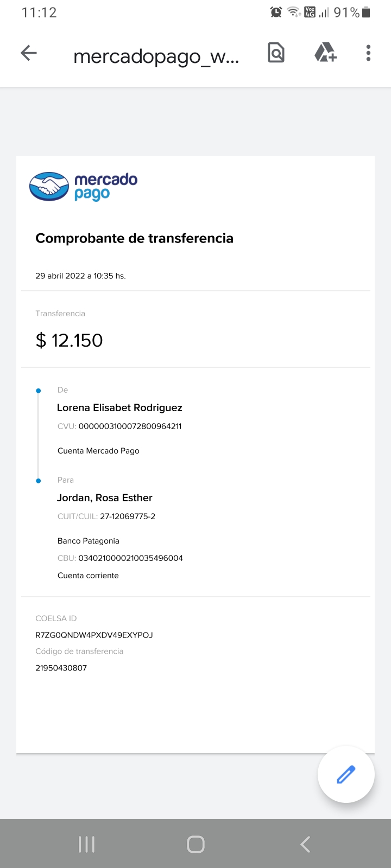Tap the CVU number 0000003100072800964211
Viewport: 391px width, 868px height.
(130, 426)
